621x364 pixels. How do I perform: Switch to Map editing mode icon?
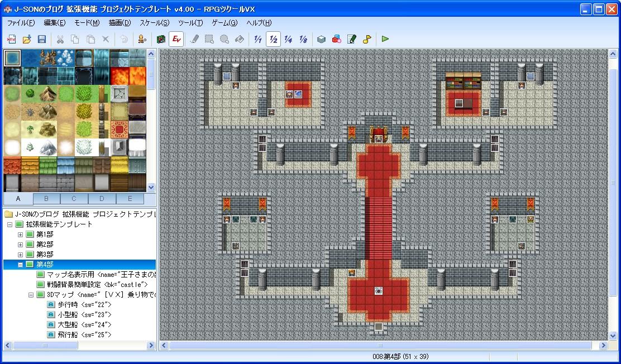click(x=160, y=39)
